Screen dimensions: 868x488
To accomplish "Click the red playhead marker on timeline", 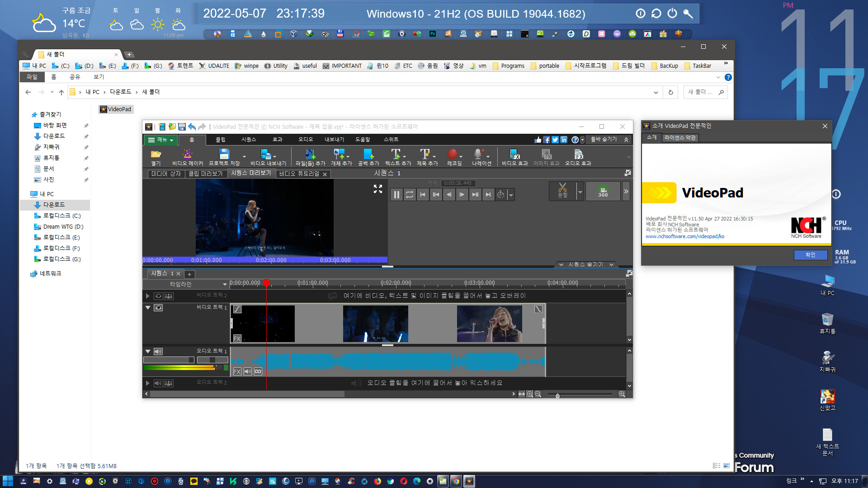I will 267,283.
